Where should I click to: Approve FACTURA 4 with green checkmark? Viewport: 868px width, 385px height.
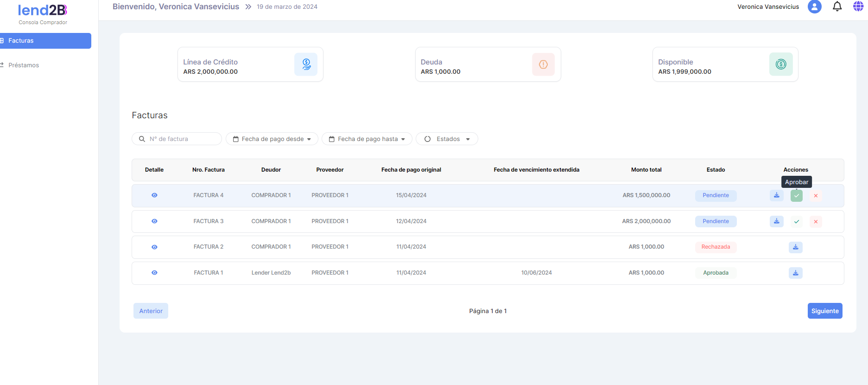click(796, 196)
